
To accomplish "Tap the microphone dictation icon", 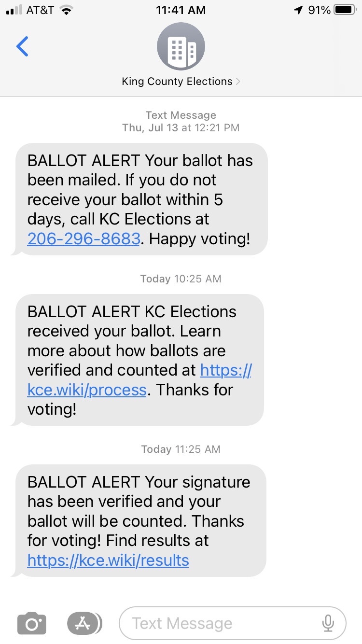I will 328,623.
